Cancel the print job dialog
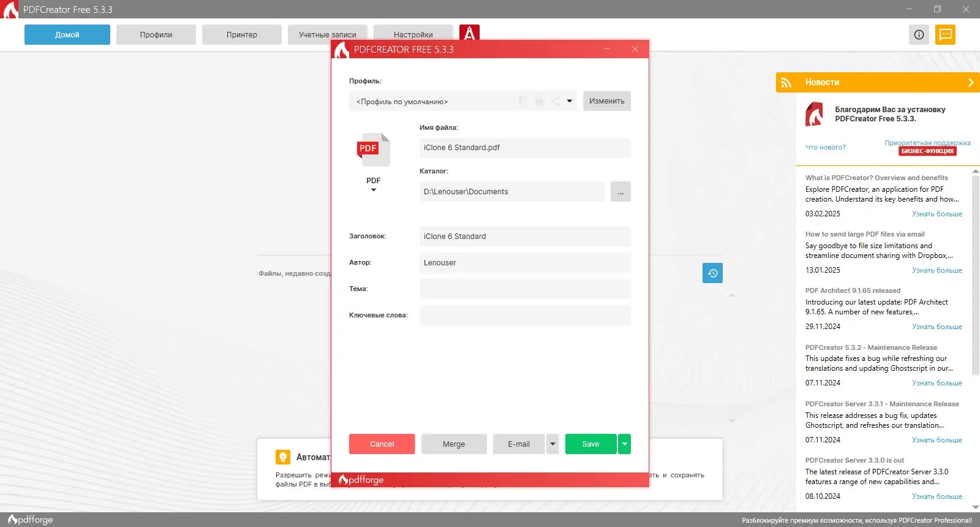 pyautogui.click(x=382, y=444)
